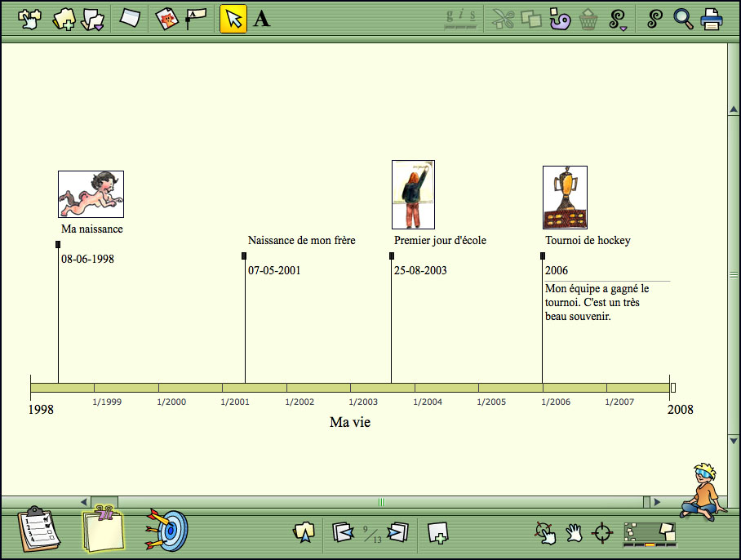
Task: Open the target with arrows view
Action: coord(166,530)
